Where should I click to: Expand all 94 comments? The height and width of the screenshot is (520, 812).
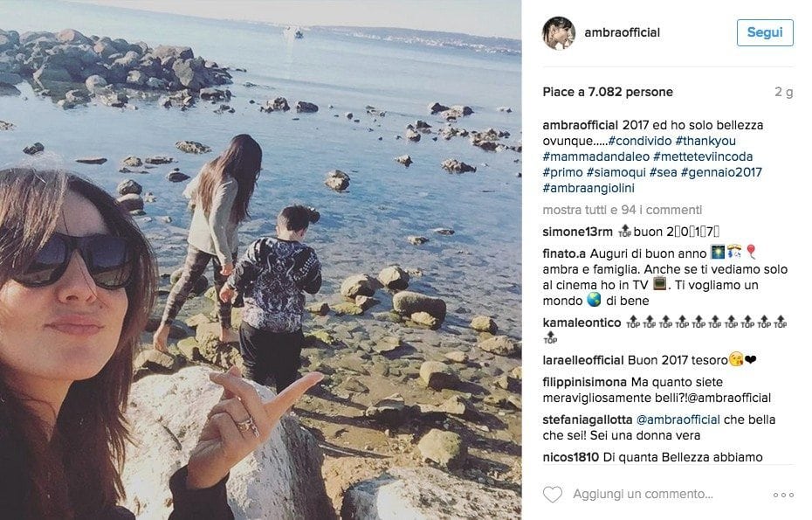622,210
